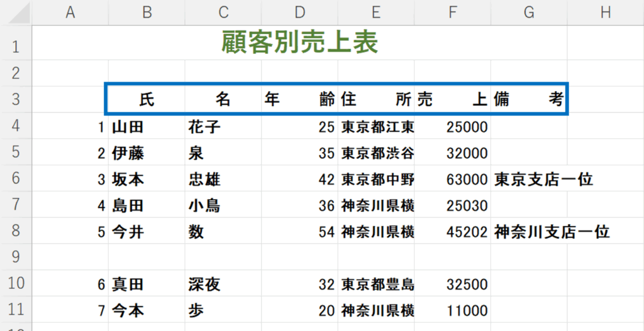644x331 pixels.
Task: Click the Select All corner triangle
Action: coord(16,13)
